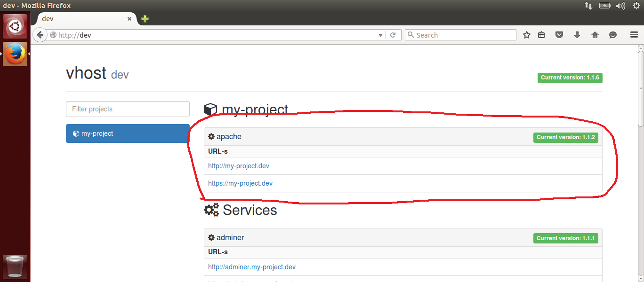
Task: Click the browser back arrow button
Action: click(40, 35)
